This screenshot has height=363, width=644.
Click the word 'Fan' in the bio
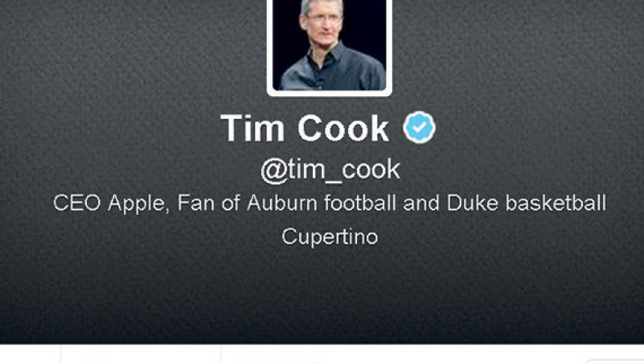click(x=196, y=203)
